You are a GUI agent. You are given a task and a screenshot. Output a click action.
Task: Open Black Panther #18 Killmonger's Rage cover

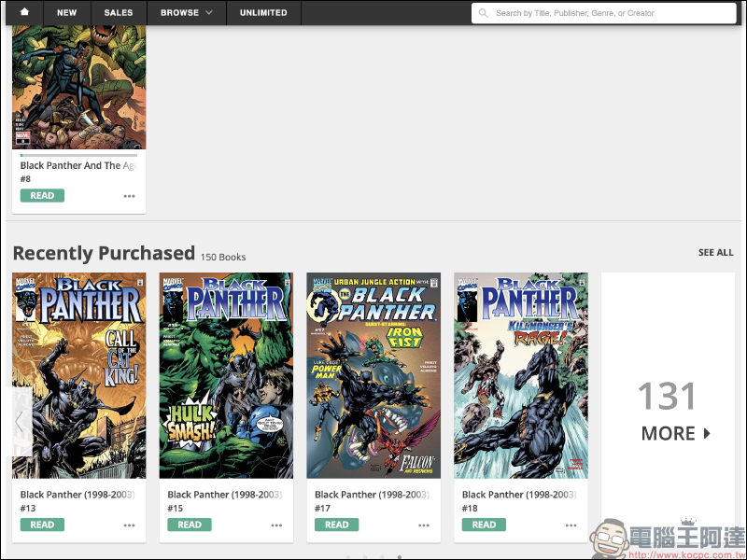[521, 375]
